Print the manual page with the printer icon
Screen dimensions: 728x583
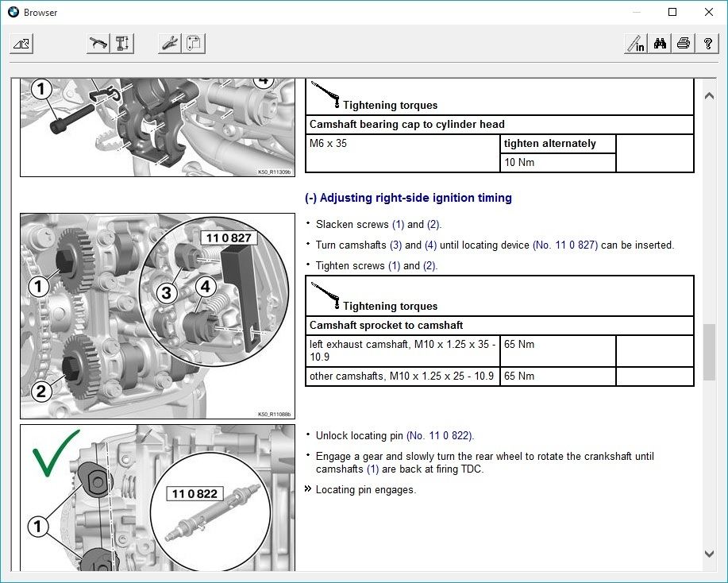tap(684, 44)
